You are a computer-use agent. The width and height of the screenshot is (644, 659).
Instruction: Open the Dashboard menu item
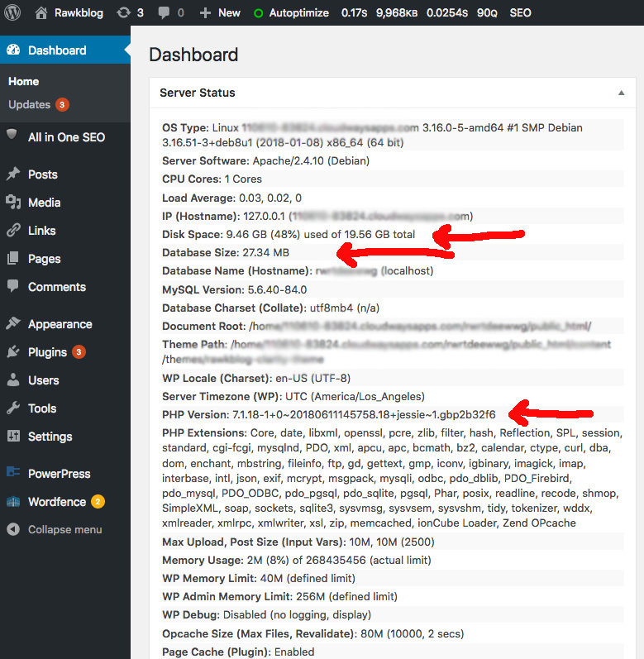(x=65, y=50)
